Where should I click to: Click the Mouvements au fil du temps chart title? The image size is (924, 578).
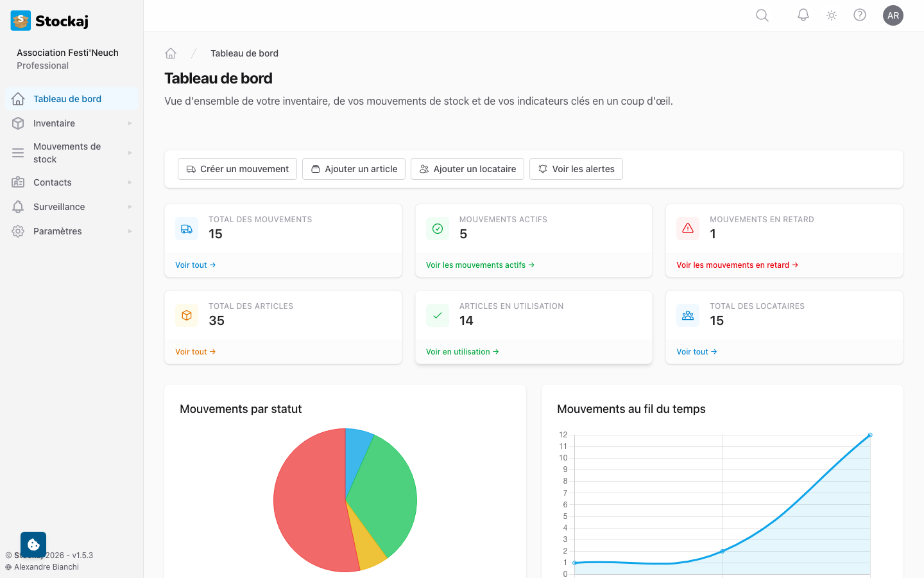(x=631, y=409)
